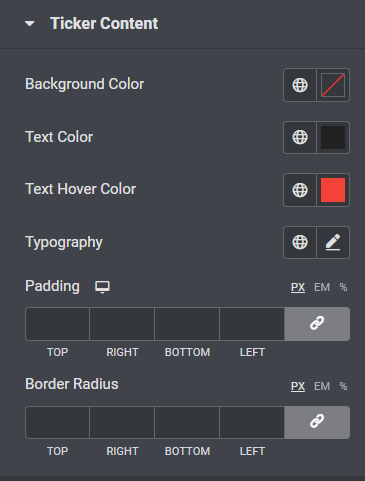The image size is (365, 481).
Task: Select percent unit for Padding
Action: 343,287
